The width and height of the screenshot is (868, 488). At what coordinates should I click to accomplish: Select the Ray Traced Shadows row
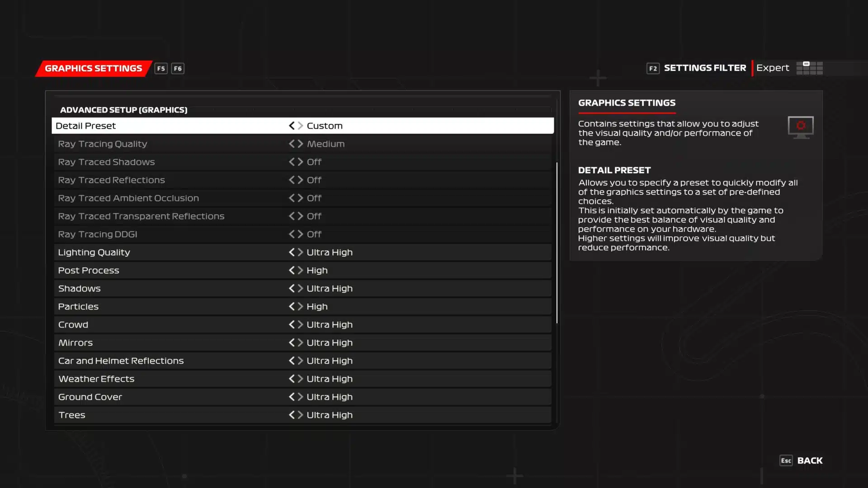(181, 162)
